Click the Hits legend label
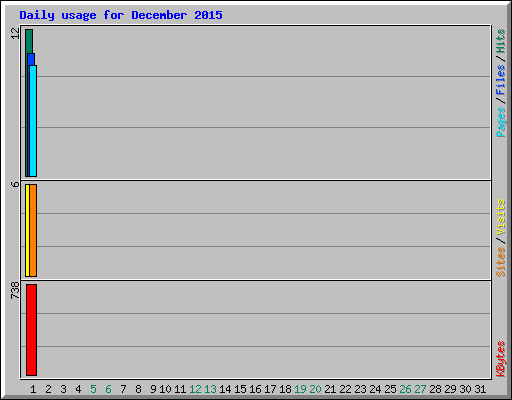 coord(500,41)
